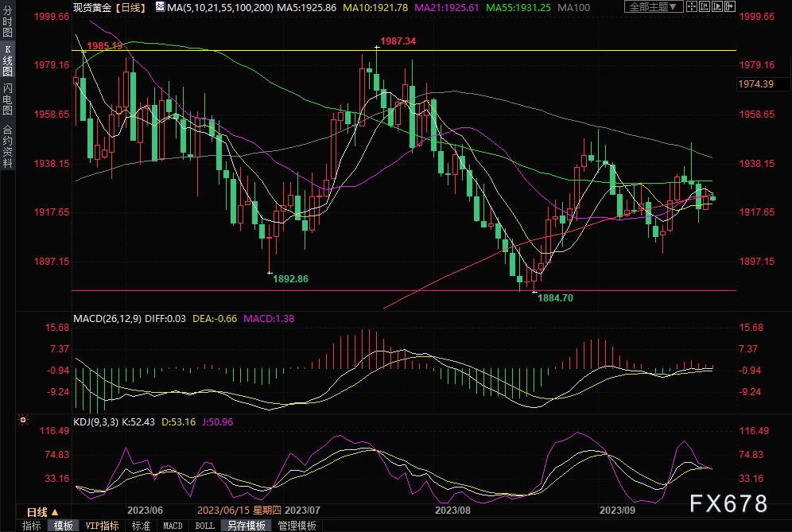792x532 pixels.
Task: Apply the MACD indicator template
Action: pyautogui.click(x=173, y=526)
